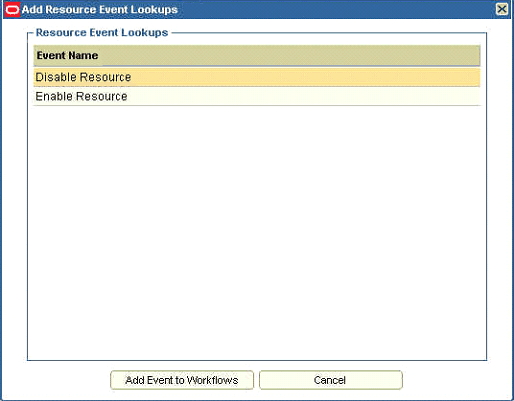The width and height of the screenshot is (514, 401).
Task: Click the Cancel button
Action: (331, 380)
